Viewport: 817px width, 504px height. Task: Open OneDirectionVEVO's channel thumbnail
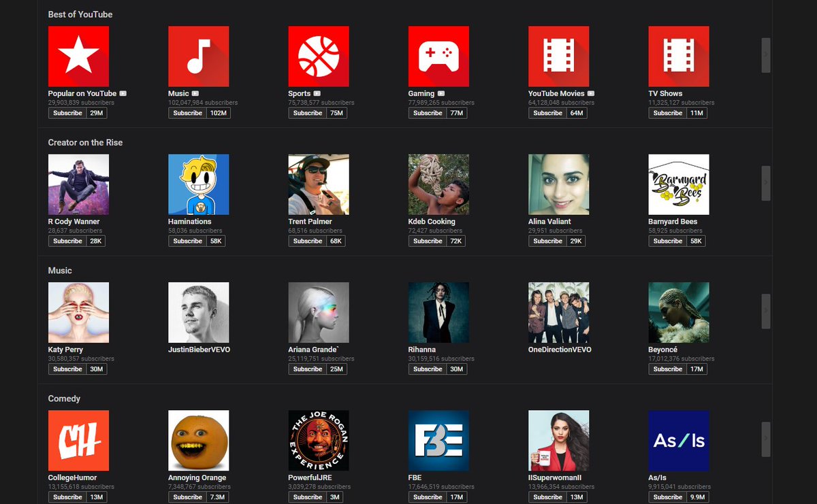tap(559, 313)
